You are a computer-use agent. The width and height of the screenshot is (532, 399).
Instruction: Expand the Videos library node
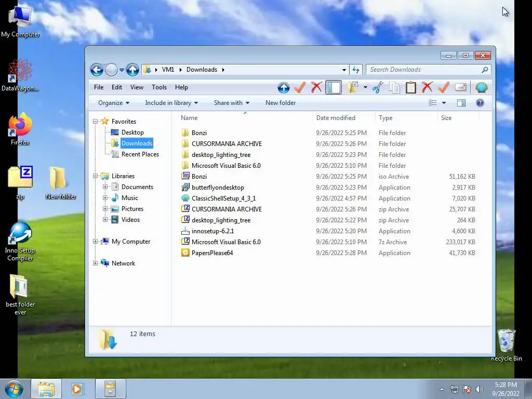105,220
